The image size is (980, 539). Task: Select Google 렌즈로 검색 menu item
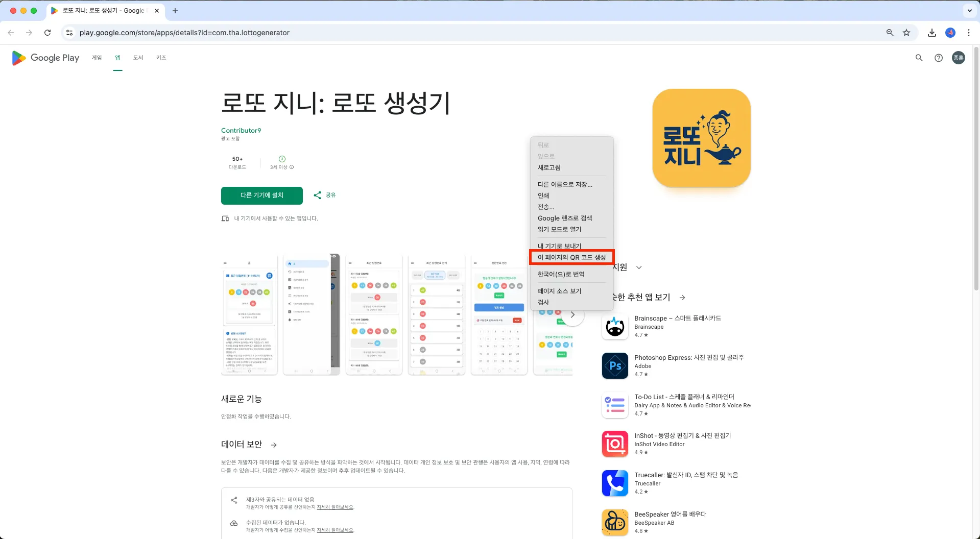pos(571,218)
